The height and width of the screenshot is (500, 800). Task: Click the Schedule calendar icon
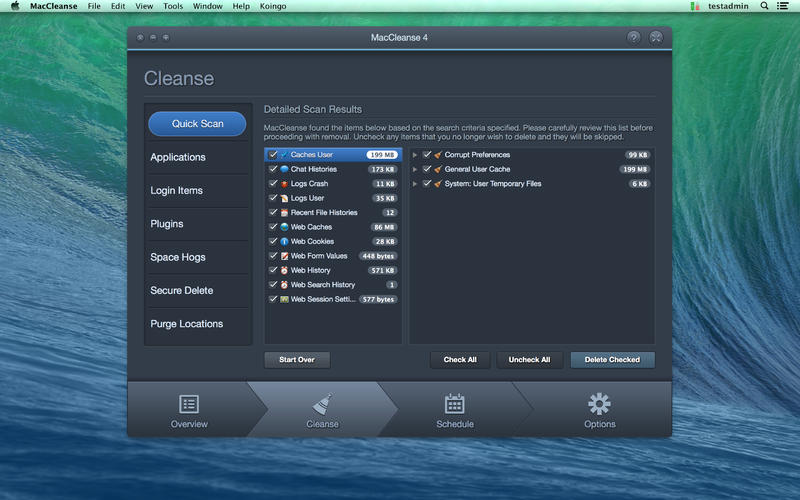(455, 404)
